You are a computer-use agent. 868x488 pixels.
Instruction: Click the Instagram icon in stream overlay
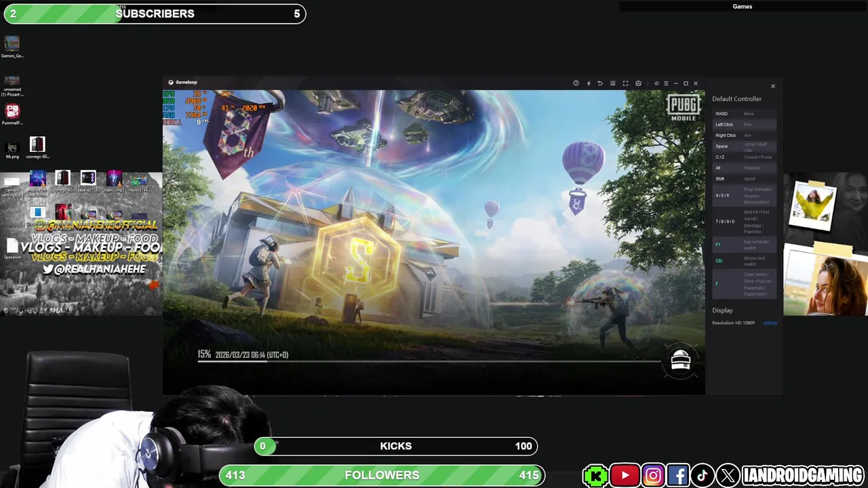point(653,476)
